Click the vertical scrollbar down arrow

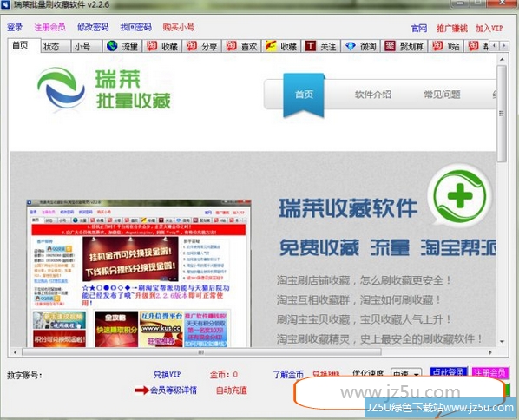(502, 341)
